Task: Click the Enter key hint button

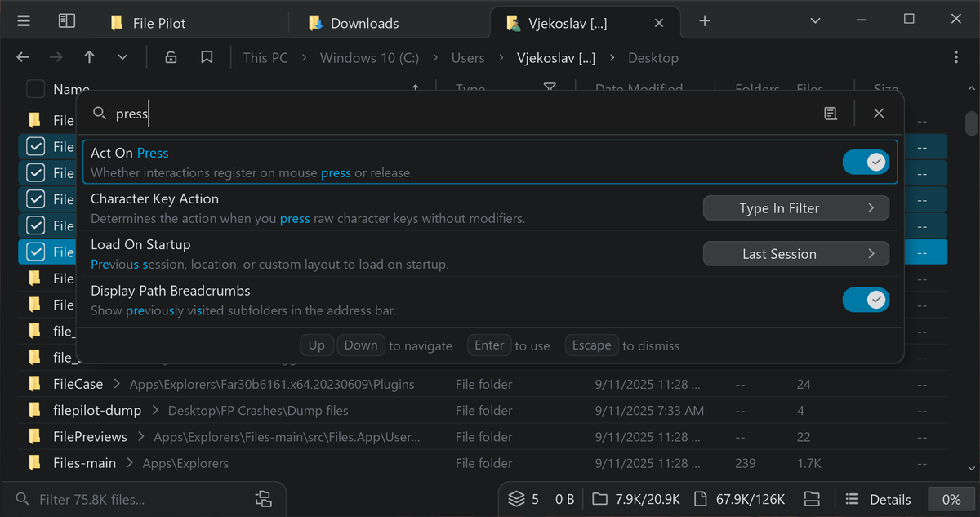Action: pos(489,345)
